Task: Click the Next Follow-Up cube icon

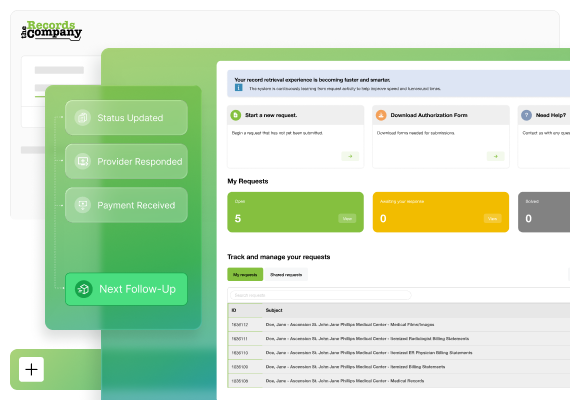Action: tap(84, 289)
